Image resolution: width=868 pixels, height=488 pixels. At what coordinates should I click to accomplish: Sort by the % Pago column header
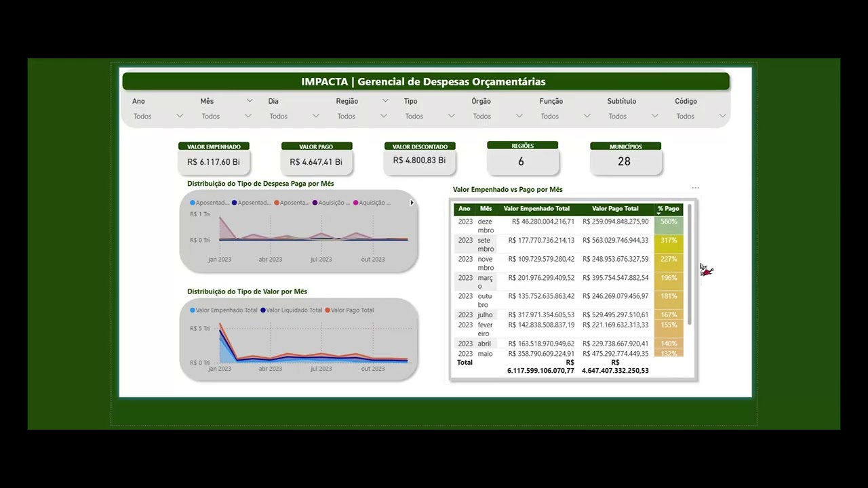tap(669, 209)
